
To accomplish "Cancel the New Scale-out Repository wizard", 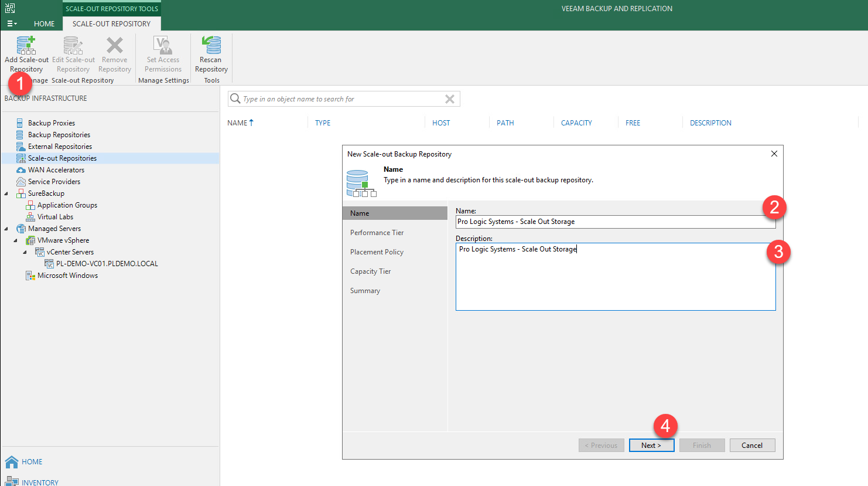I will (x=751, y=446).
